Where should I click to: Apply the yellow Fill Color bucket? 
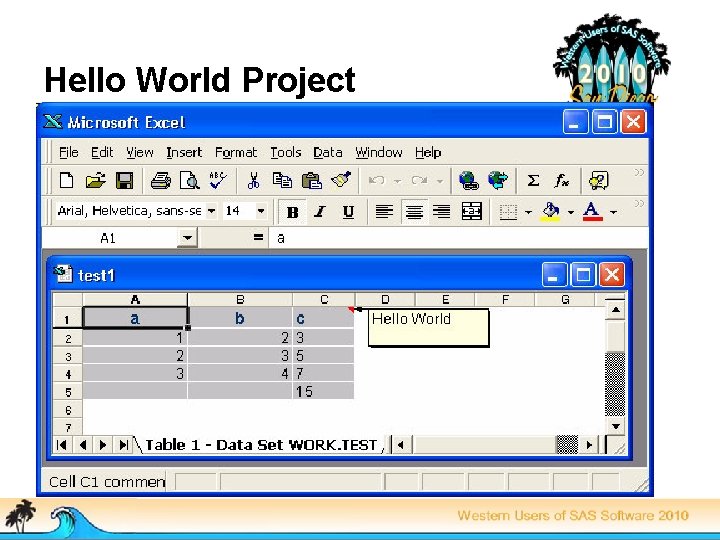[551, 212]
